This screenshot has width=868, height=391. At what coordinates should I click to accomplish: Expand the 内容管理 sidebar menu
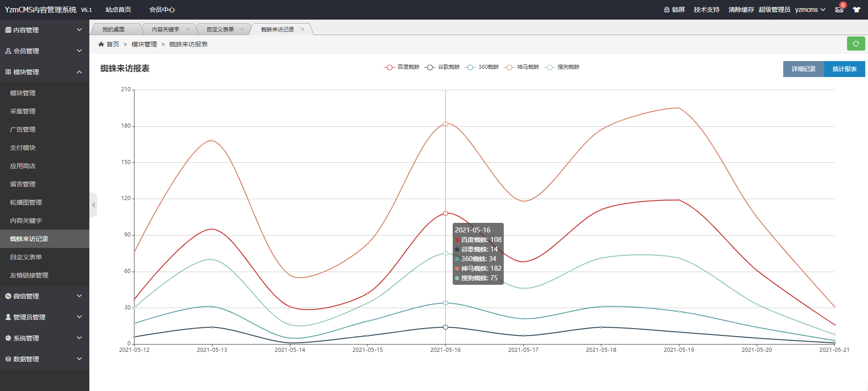pyautogui.click(x=44, y=30)
